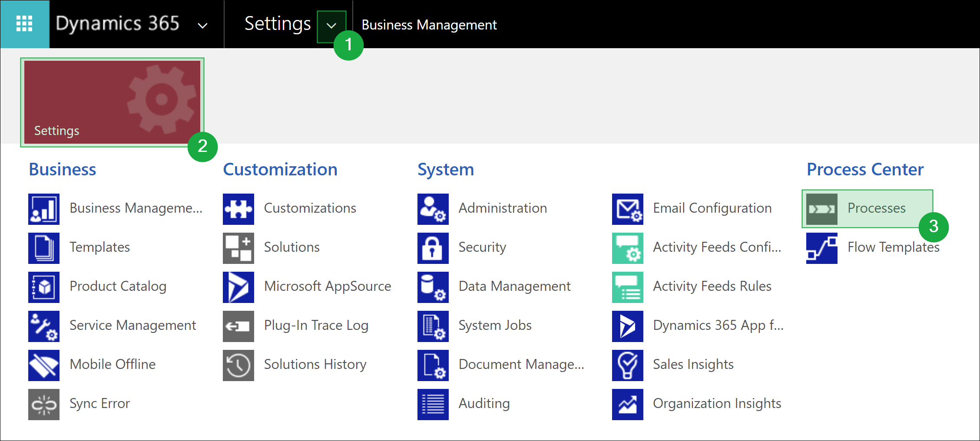Select the Administration label

pos(503,208)
